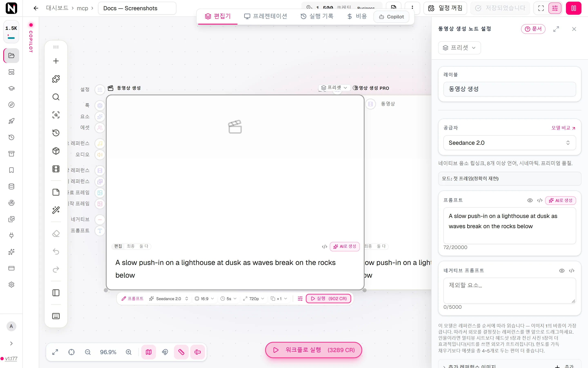This screenshot has width=588, height=368.
Task: Open the settings gear in the left sidebar
Action: [11, 285]
